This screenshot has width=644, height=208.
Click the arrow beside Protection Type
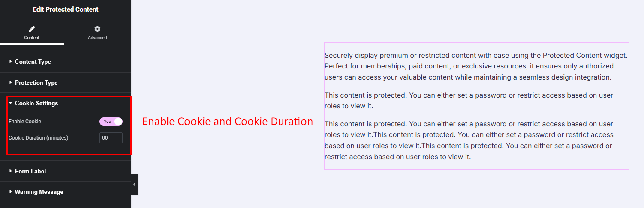click(x=11, y=83)
